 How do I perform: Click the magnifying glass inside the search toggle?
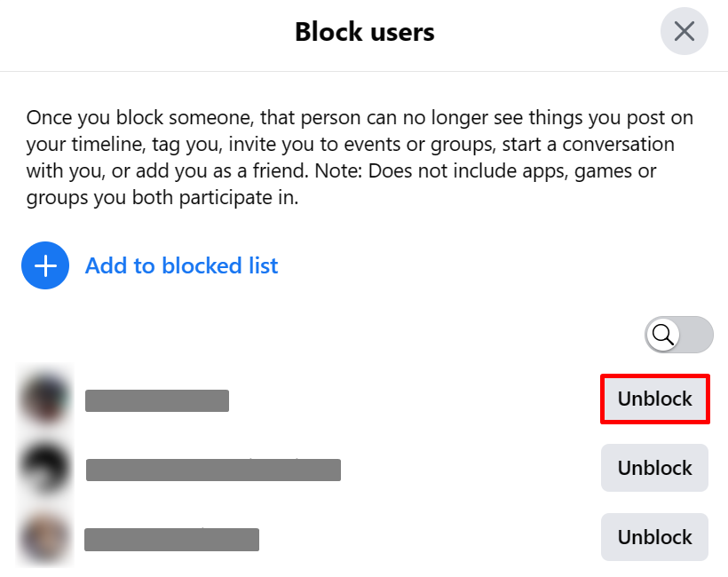(662, 336)
